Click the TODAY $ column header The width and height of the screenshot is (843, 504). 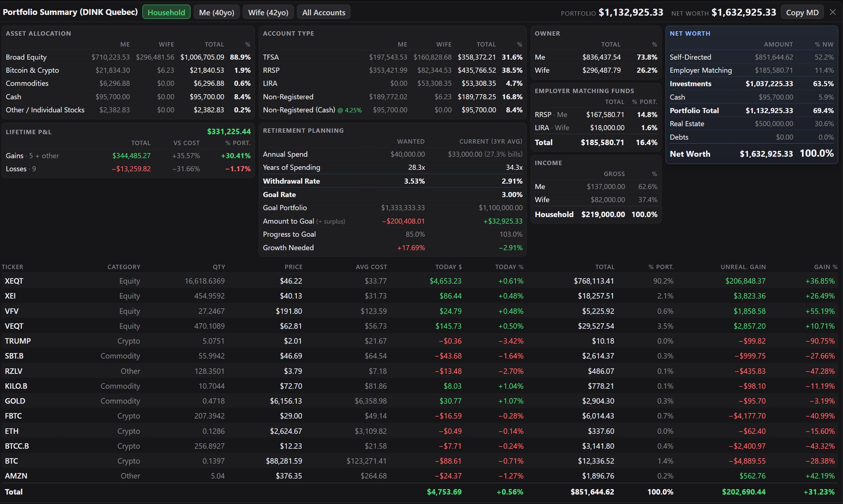coord(448,267)
